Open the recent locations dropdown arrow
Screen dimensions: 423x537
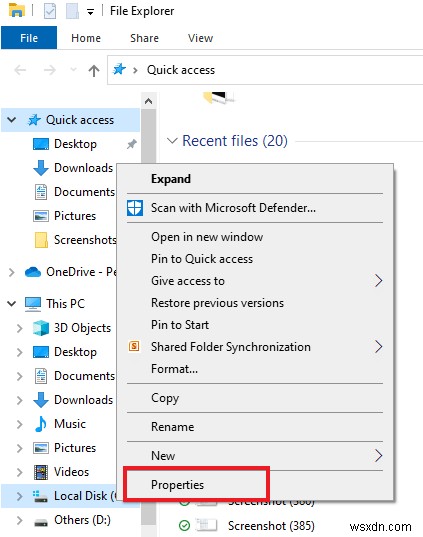click(73, 70)
